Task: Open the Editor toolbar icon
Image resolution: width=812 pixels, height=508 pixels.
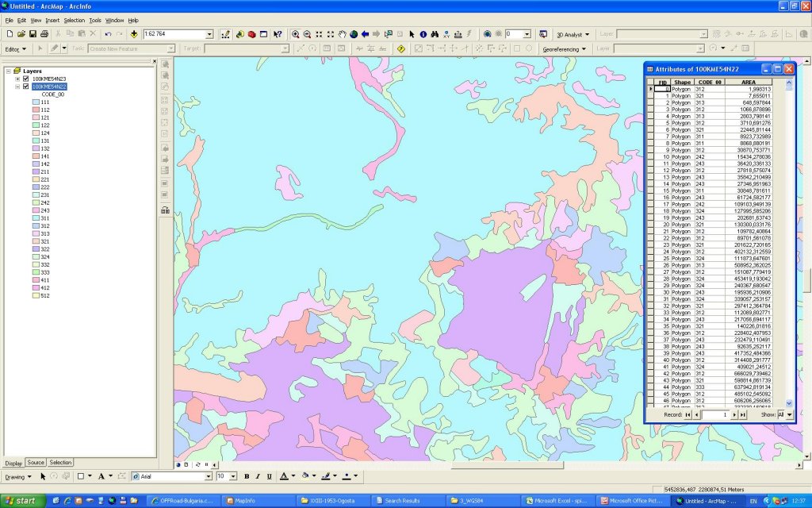Action: (x=225, y=34)
